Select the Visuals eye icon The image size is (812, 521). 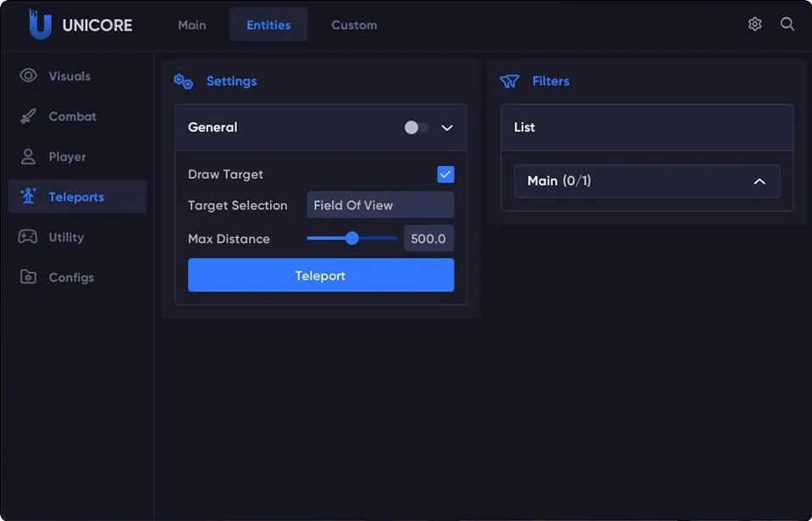pos(29,76)
